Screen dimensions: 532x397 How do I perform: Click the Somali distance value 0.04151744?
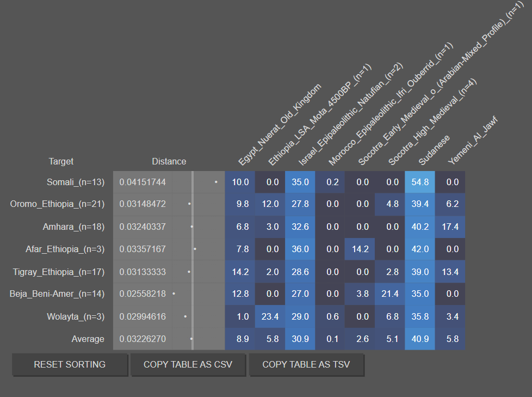143,182
